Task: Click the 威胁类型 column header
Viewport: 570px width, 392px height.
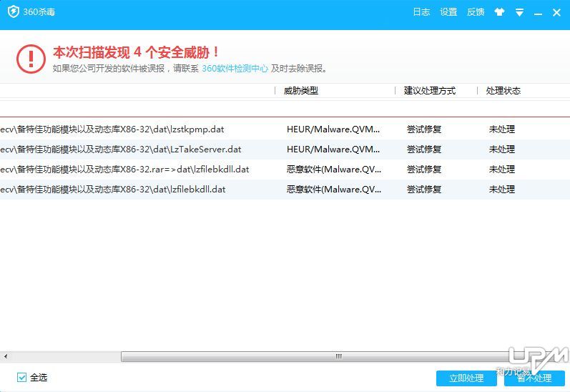Action: pos(300,91)
